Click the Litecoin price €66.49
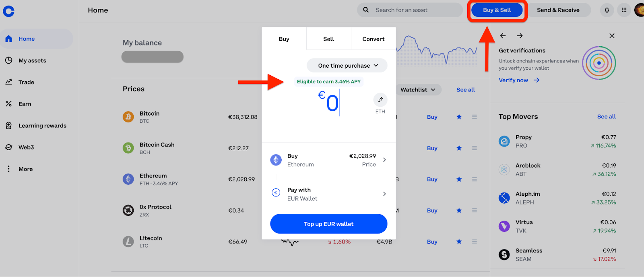 point(237,242)
